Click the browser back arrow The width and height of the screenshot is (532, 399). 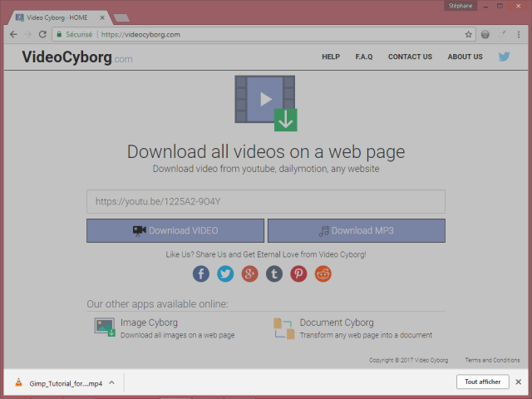[x=13, y=34]
